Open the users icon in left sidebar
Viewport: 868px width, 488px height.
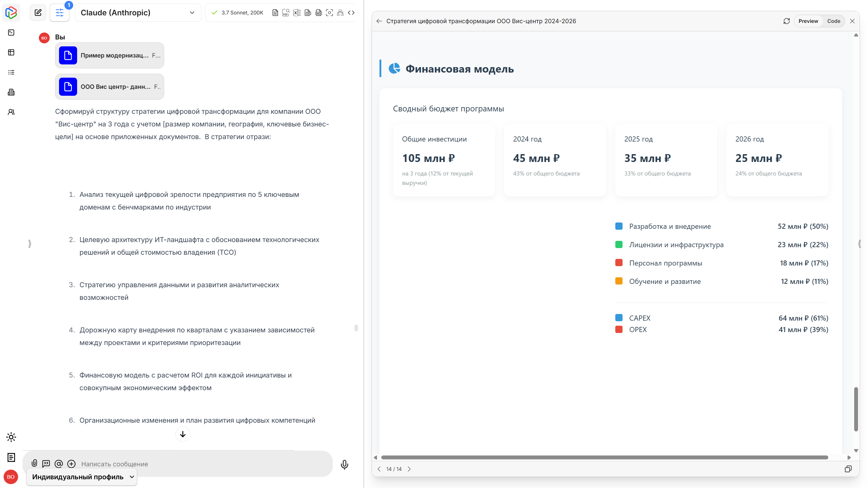tap(11, 112)
